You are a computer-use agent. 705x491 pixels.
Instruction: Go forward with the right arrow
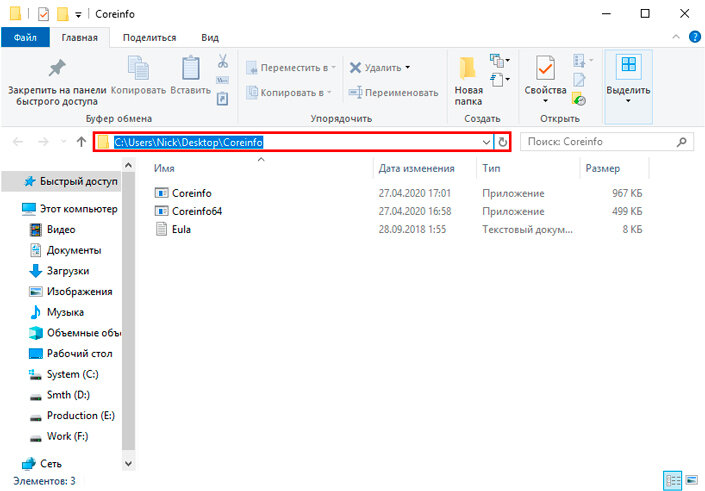coord(43,142)
